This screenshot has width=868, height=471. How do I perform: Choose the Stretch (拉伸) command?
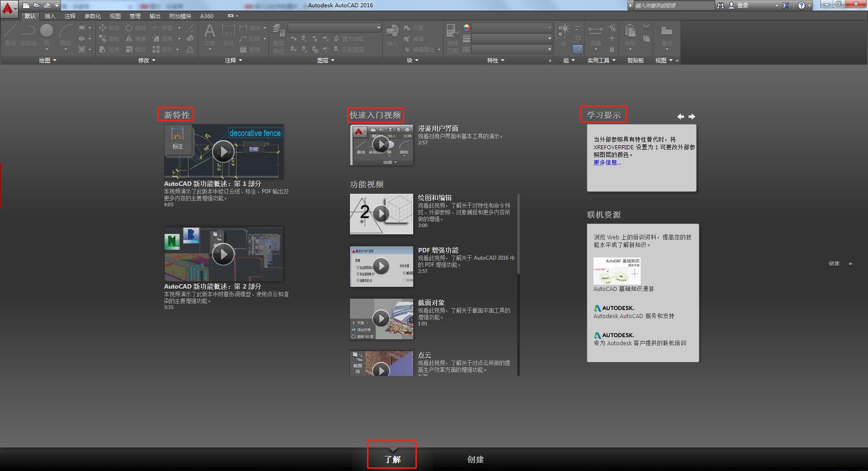click(109, 49)
